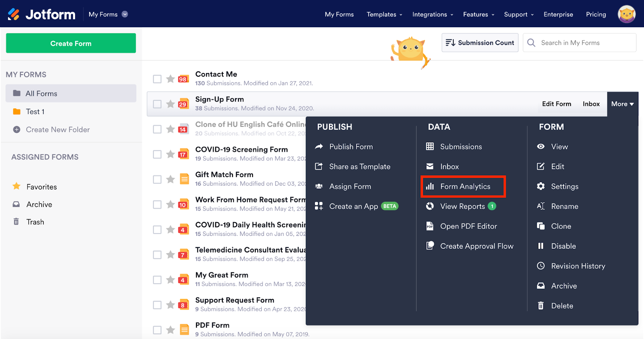Click the Submissions grid icon
Screen dimensions: 644x339
point(430,146)
